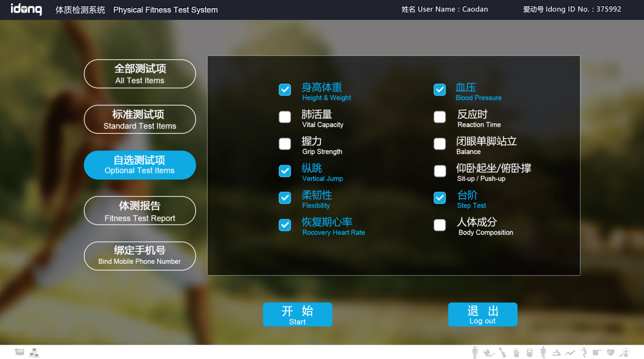Select the All Test Items option
Screen dimensions: 644x359
point(139,74)
